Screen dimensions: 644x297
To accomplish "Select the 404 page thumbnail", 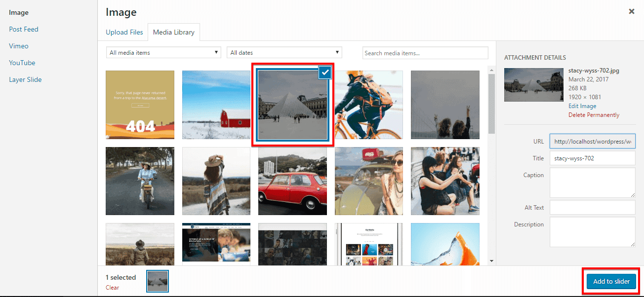I will (140, 105).
